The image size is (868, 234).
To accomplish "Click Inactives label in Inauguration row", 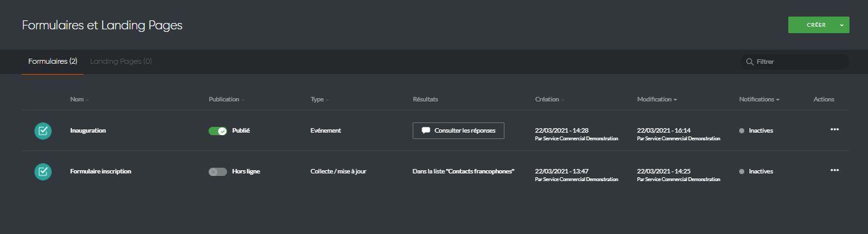I will click(x=761, y=131).
